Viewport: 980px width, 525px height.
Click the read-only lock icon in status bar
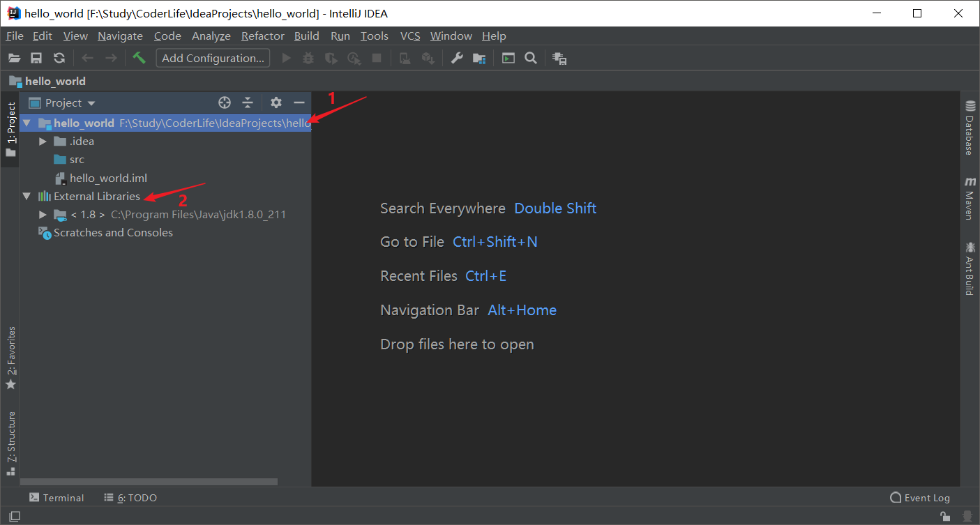point(944,517)
